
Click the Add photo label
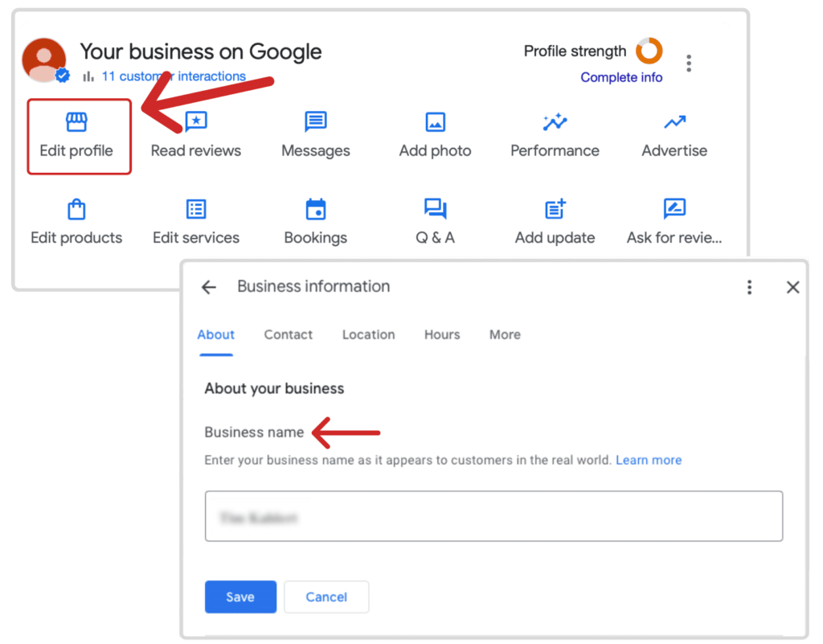(x=435, y=151)
